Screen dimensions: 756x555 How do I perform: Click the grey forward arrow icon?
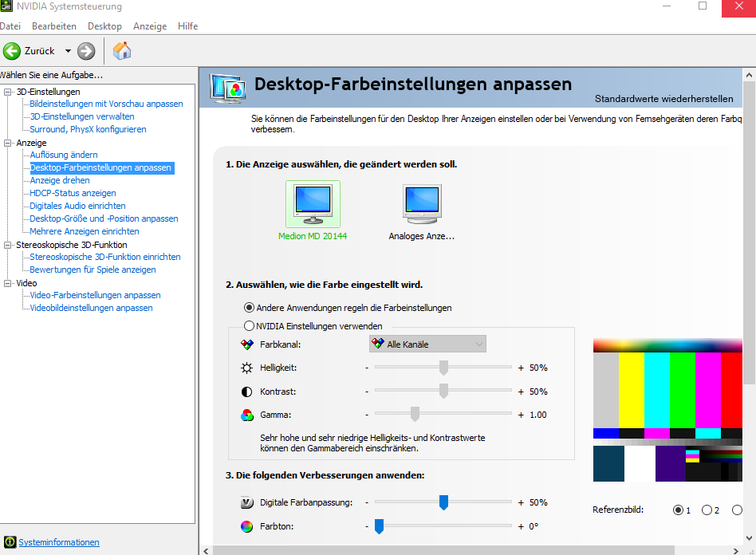tap(86, 50)
